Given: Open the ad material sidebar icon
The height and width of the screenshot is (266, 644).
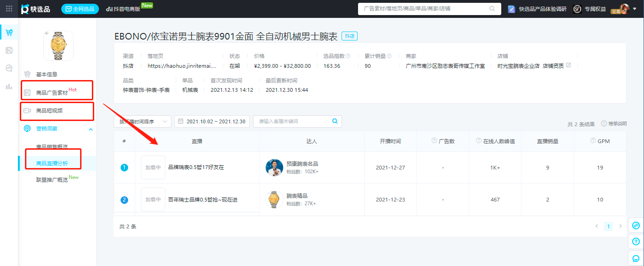Looking at the screenshot, I should pos(9,50).
